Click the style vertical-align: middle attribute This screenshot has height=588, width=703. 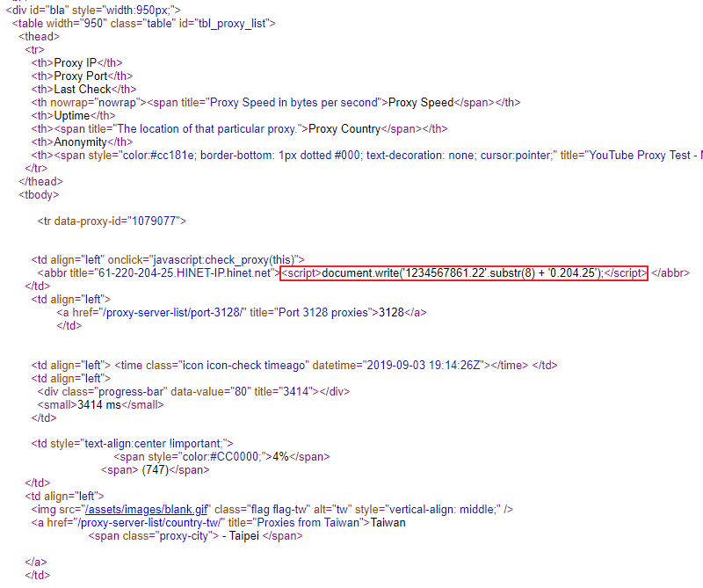coord(428,510)
